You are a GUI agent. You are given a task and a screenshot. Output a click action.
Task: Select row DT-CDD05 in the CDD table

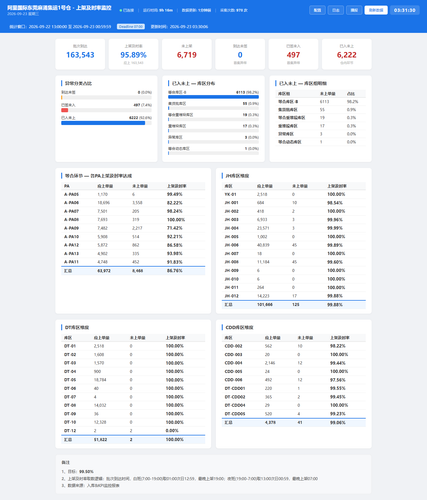[x=294, y=414]
